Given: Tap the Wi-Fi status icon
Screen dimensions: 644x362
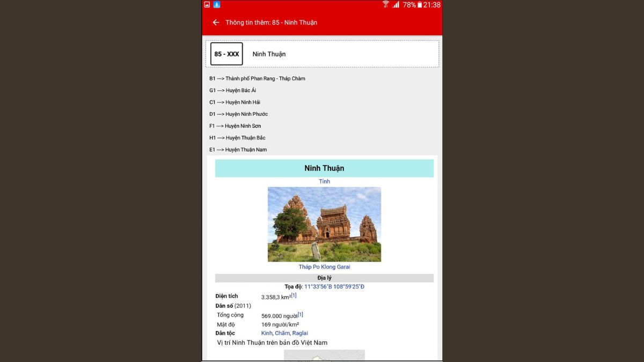Looking at the screenshot, I should click(385, 5).
